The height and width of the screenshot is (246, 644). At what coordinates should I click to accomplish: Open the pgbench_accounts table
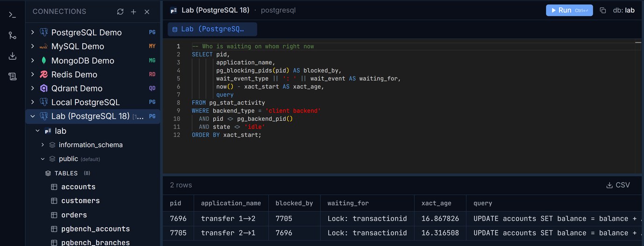click(96, 229)
